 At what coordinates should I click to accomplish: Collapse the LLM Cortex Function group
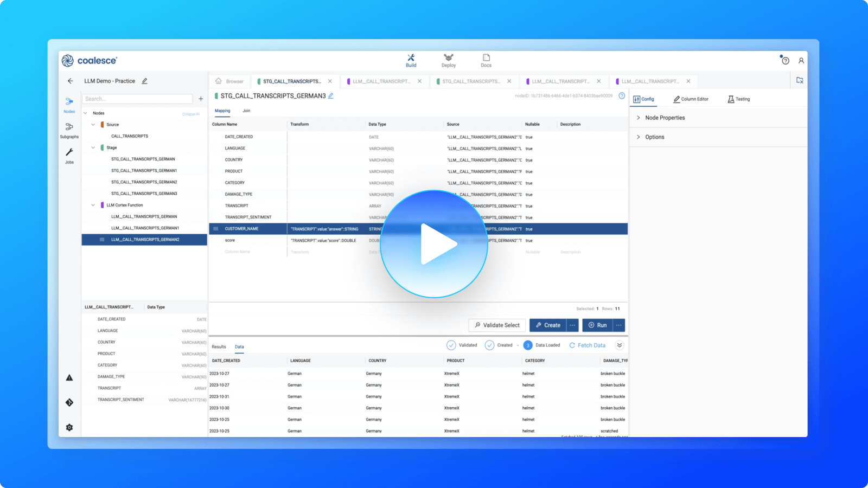(x=93, y=205)
